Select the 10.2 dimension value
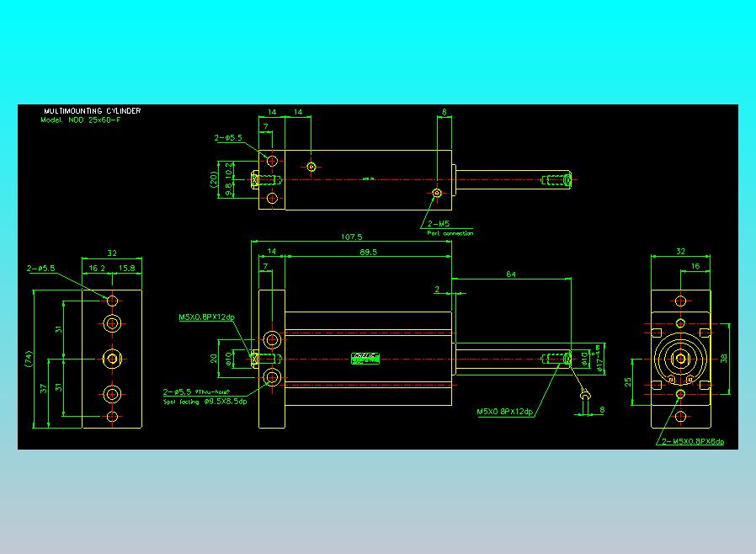756x554 pixels. coord(228,170)
